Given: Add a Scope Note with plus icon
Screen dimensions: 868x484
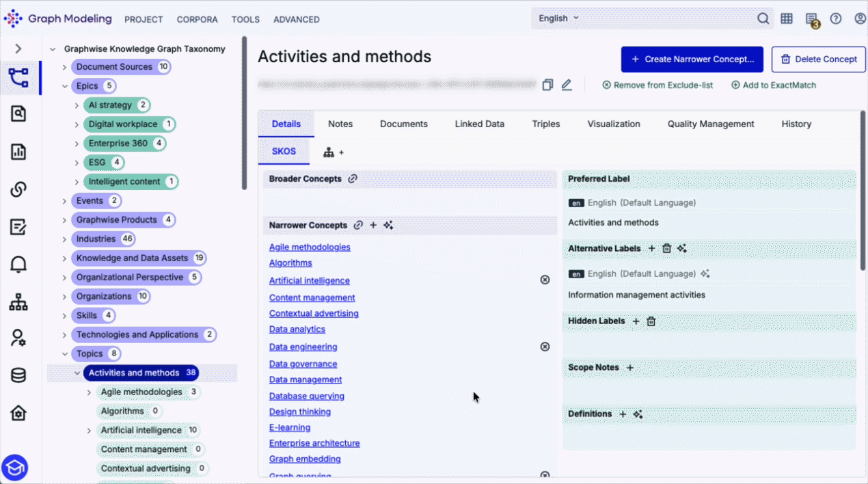Looking at the screenshot, I should click(630, 367).
